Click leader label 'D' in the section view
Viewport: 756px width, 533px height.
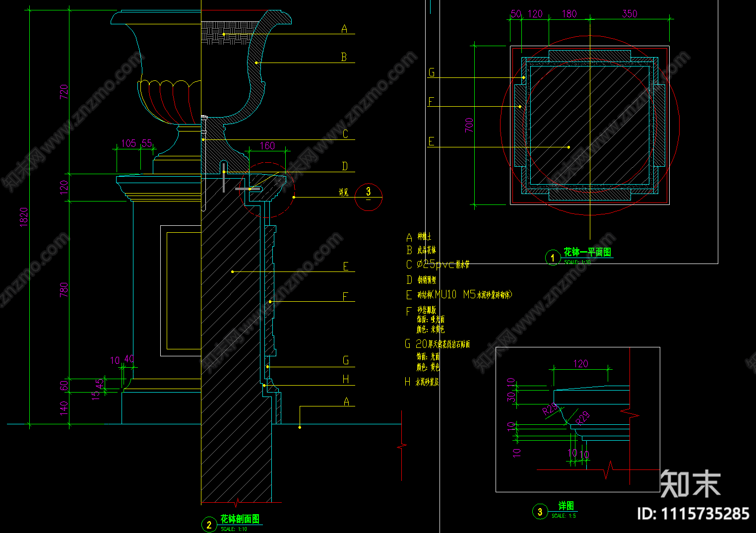(345, 167)
